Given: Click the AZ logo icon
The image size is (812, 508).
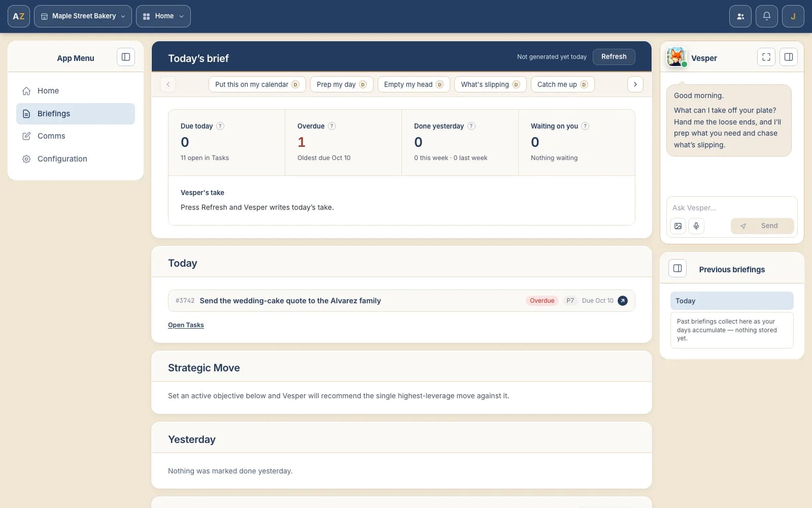Looking at the screenshot, I should point(19,16).
